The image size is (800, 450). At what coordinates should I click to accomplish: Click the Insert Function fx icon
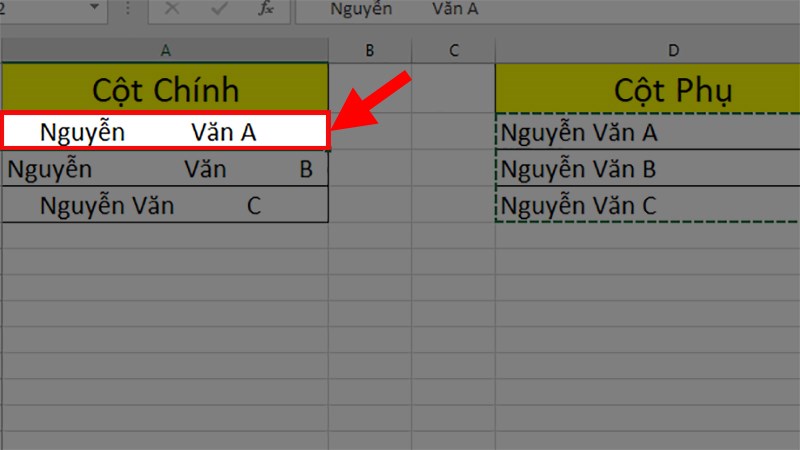pyautogui.click(x=266, y=9)
